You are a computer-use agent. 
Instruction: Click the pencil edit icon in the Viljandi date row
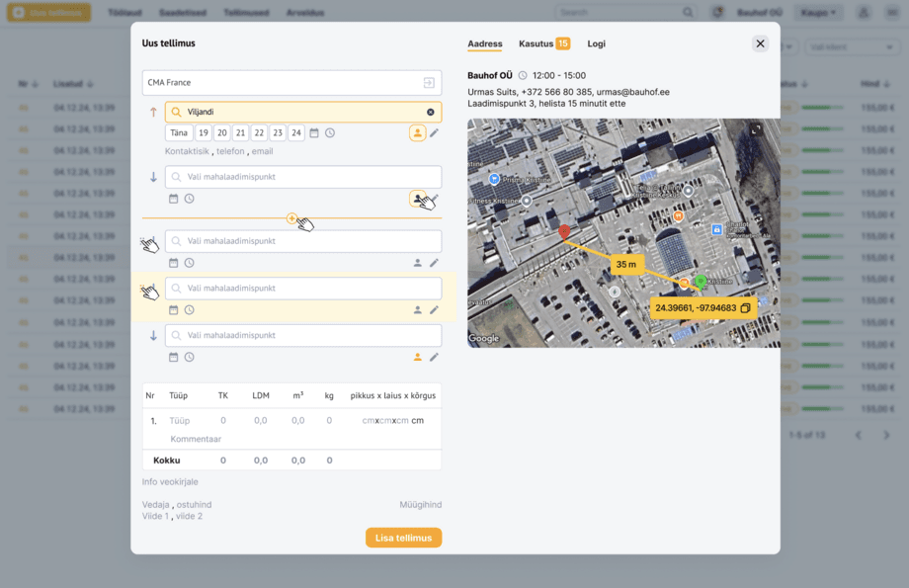click(434, 132)
